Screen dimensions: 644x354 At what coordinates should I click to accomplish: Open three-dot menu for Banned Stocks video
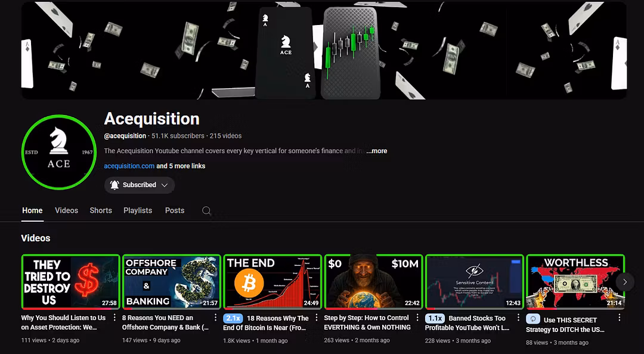point(518,318)
